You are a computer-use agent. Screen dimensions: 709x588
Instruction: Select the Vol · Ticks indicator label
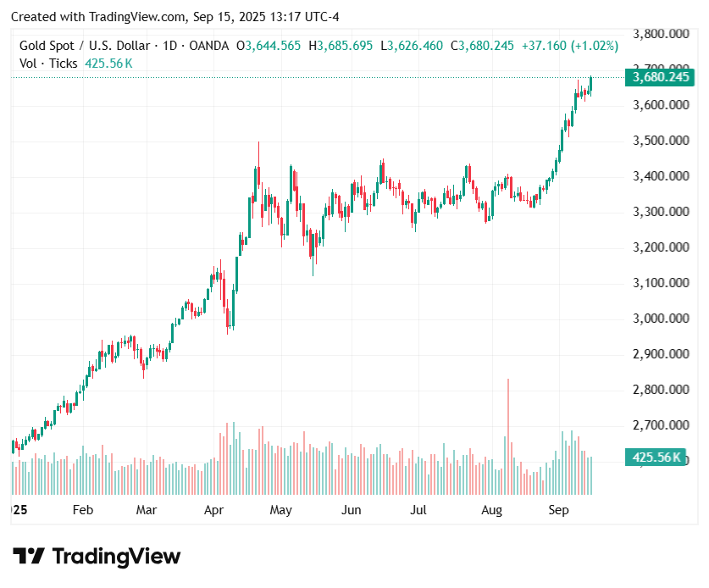pos(48,64)
